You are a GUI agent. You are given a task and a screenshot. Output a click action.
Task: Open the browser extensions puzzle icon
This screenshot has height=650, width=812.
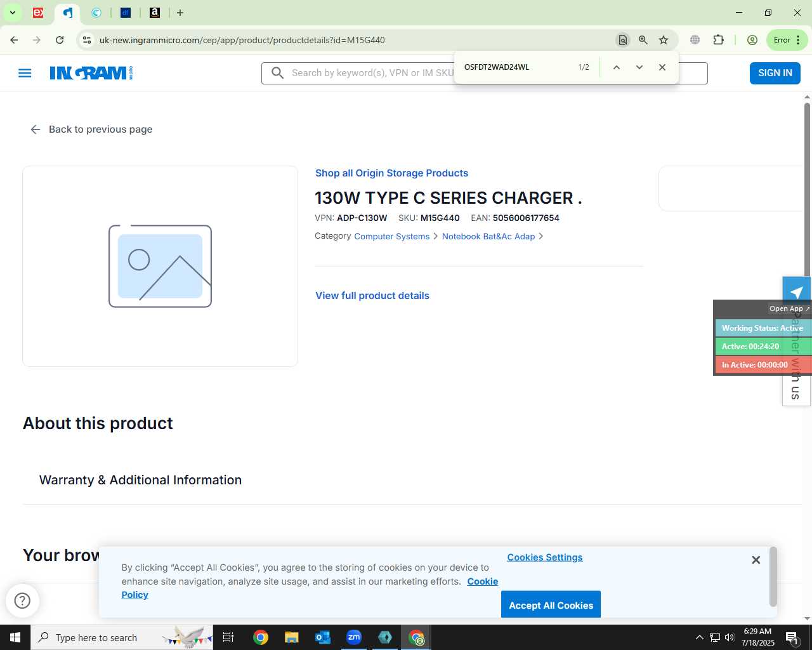[718, 40]
